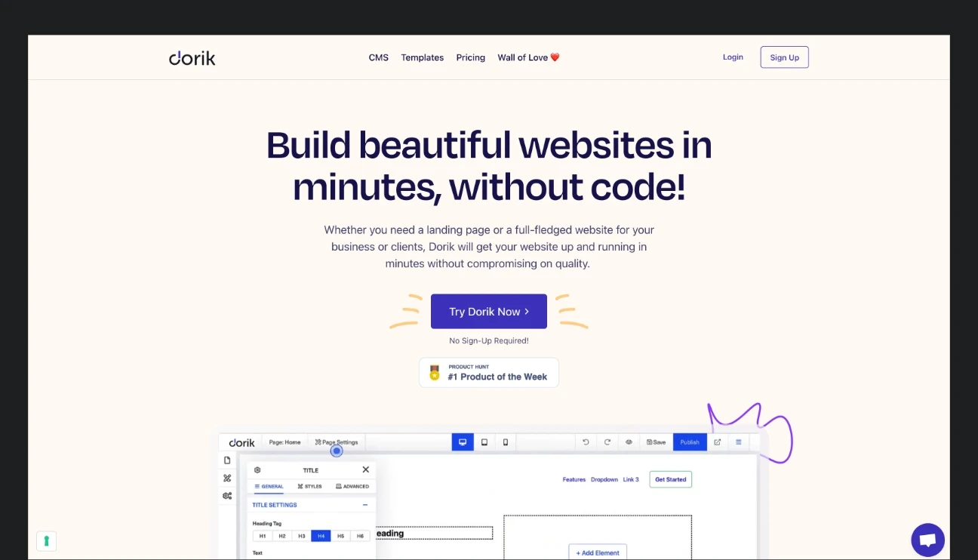Open the Dropdown link in editor preview

[604, 480]
